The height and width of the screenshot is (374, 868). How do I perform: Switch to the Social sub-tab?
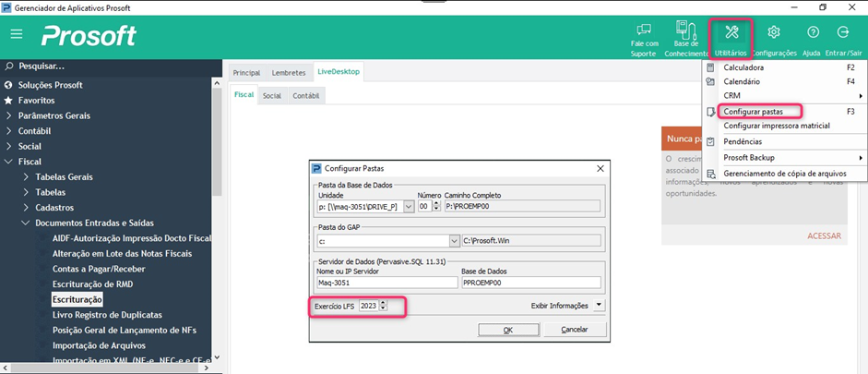(x=272, y=95)
